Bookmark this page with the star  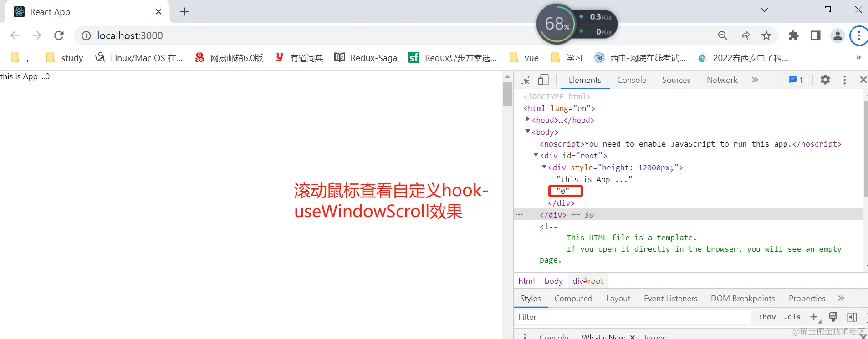[x=766, y=35]
